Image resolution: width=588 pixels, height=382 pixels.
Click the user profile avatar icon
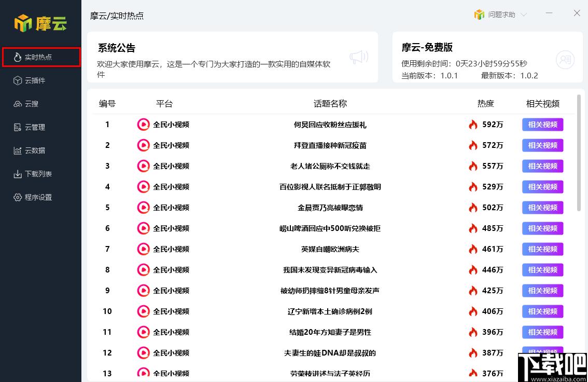[565, 59]
